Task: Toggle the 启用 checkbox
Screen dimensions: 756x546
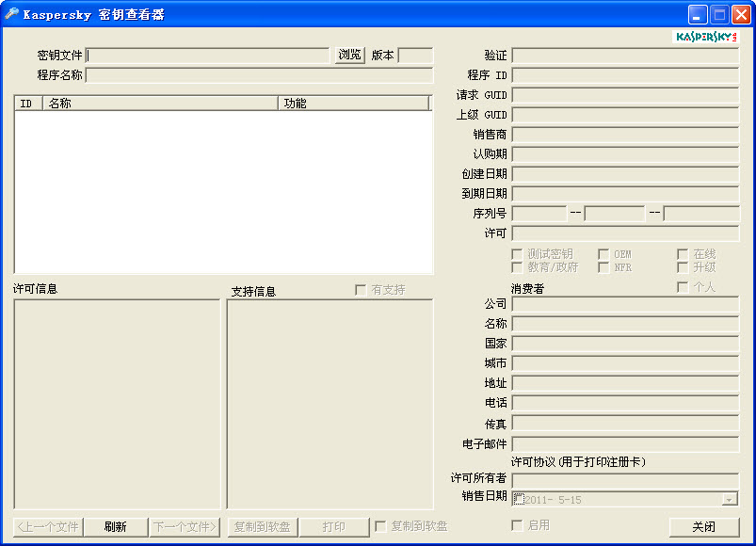Action: point(517,525)
